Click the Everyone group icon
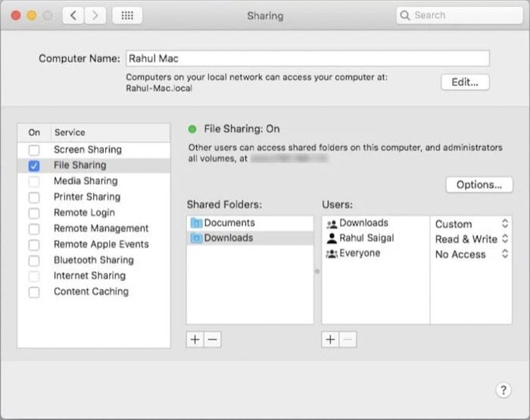Image resolution: width=530 pixels, height=420 pixels. point(332,254)
